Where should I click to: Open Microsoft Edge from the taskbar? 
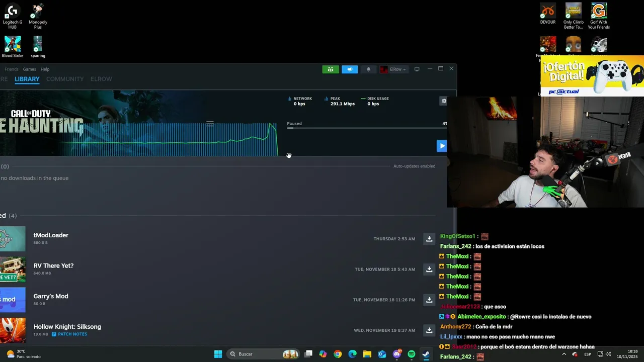(x=353, y=354)
